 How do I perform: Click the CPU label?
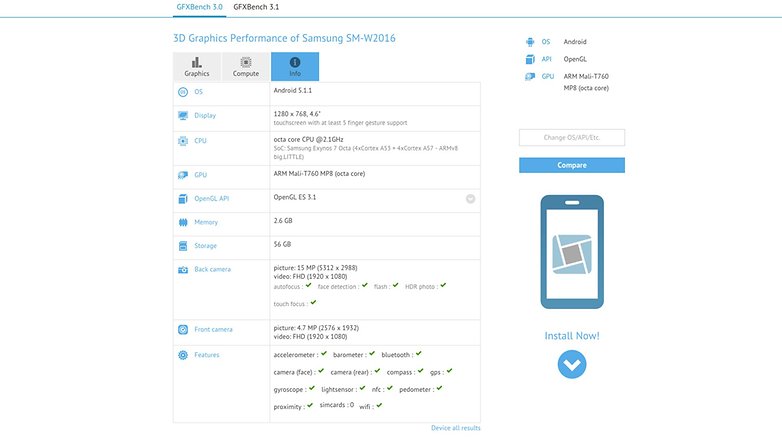click(x=200, y=141)
